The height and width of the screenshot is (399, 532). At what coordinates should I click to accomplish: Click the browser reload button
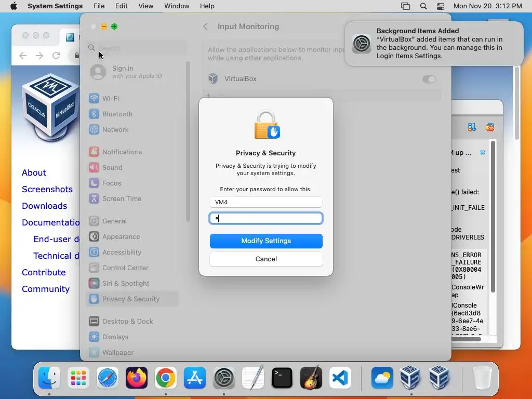click(56, 55)
